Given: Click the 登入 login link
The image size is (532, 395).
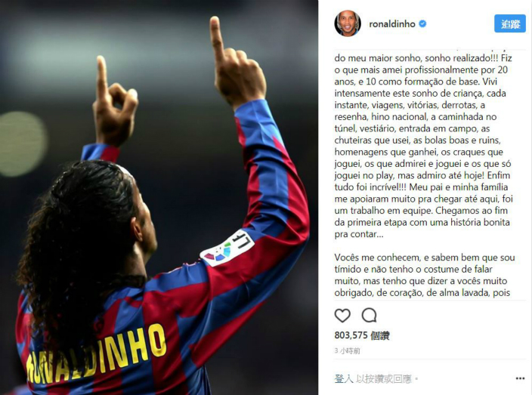Looking at the screenshot, I should click(344, 378).
